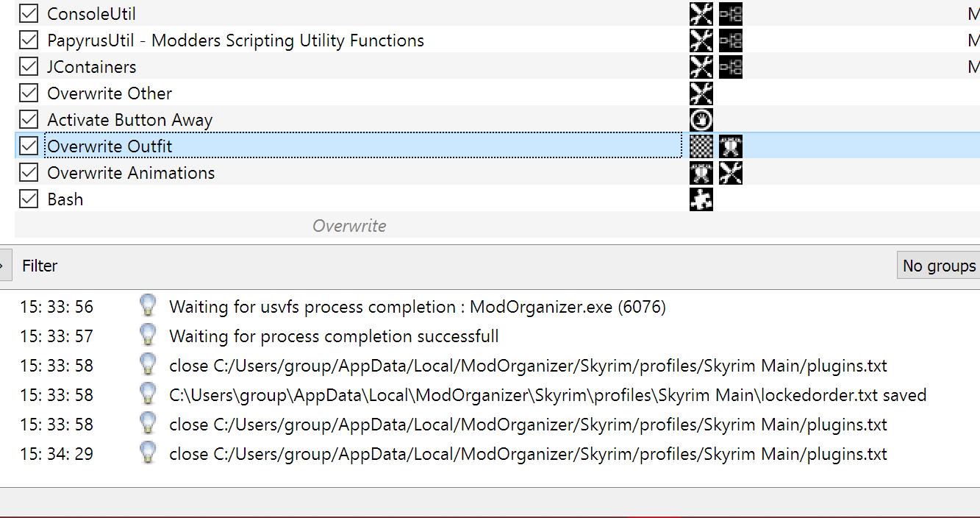This screenshot has width=980, height=518.
Task: Expand the collapsed panel arrow left of Filter
Action: (4, 266)
